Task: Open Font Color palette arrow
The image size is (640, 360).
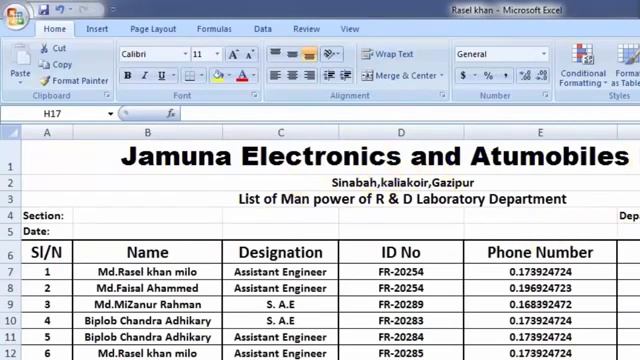Action: click(254, 76)
